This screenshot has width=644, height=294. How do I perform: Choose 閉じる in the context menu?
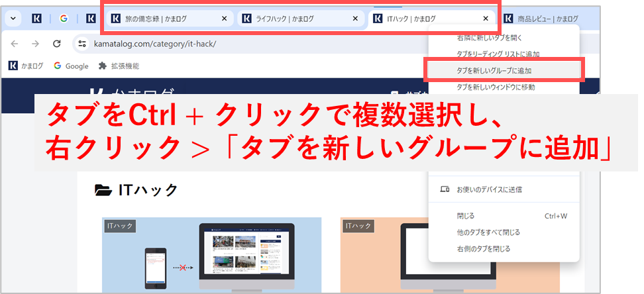click(x=504, y=216)
